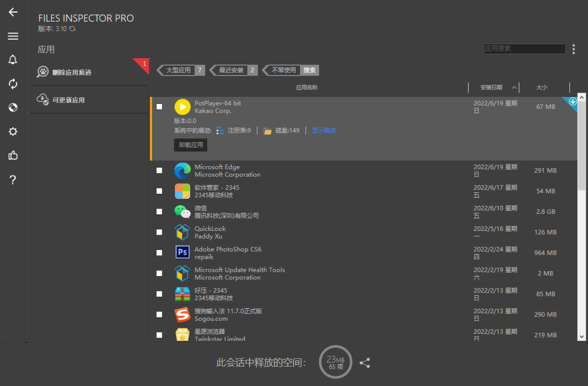Screen dimensions: 588x386
Task: Click the WeChat 微信 app icon
Action: pyautogui.click(x=182, y=212)
